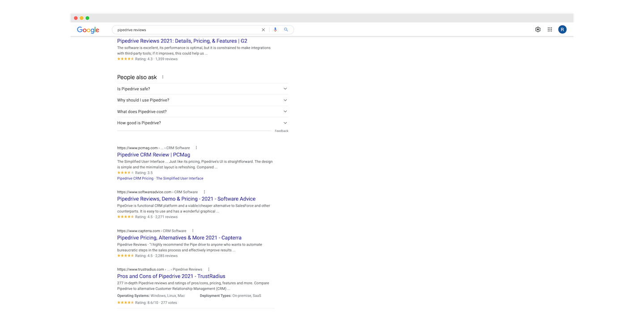Viewport: 644px width, 323px height.
Task: Open the three-dot menu beside the softwareadvice.com result
Action: coord(204,192)
